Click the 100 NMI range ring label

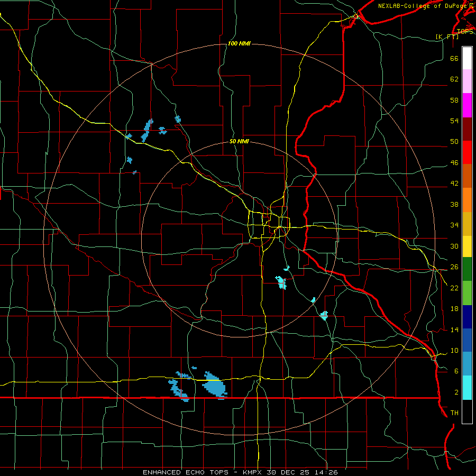pyautogui.click(x=239, y=44)
